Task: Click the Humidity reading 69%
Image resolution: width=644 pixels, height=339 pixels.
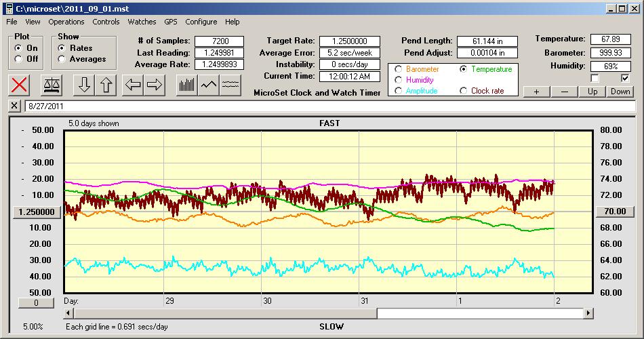Action: [x=610, y=66]
